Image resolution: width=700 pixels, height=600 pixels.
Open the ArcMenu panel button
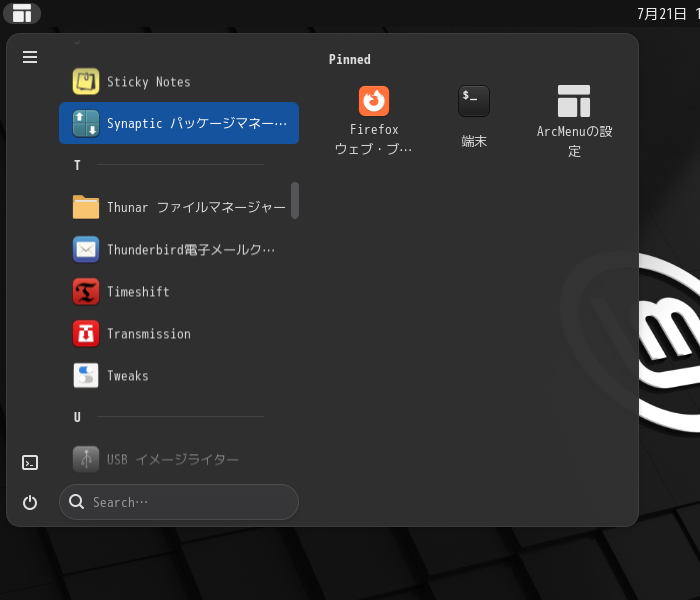coord(22,13)
